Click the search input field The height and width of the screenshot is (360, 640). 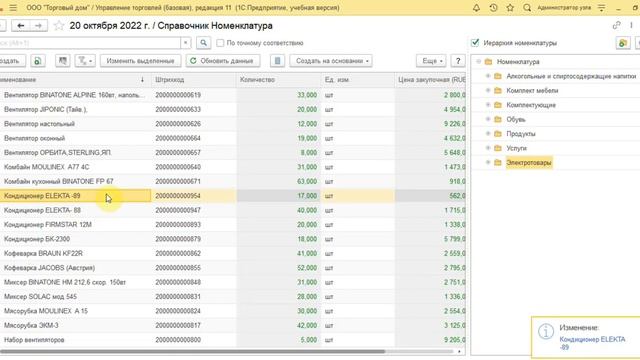click(x=90, y=43)
